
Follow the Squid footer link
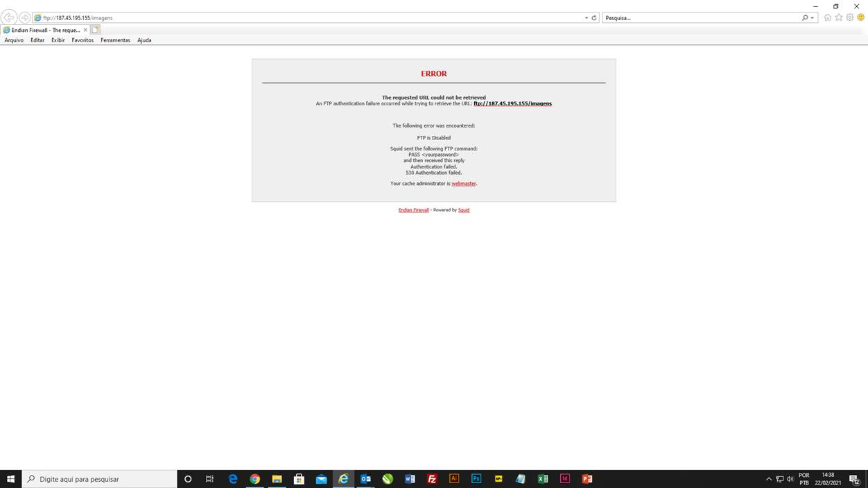click(464, 210)
